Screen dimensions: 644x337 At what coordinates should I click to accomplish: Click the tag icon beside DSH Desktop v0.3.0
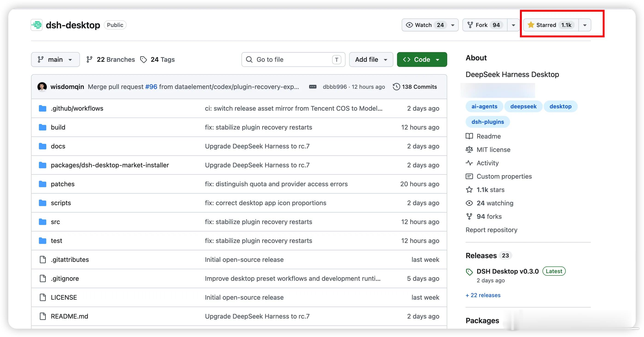point(469,272)
